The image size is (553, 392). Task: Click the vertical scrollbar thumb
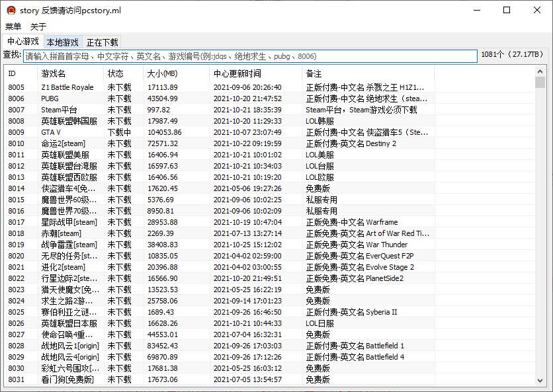pyautogui.click(x=540, y=82)
